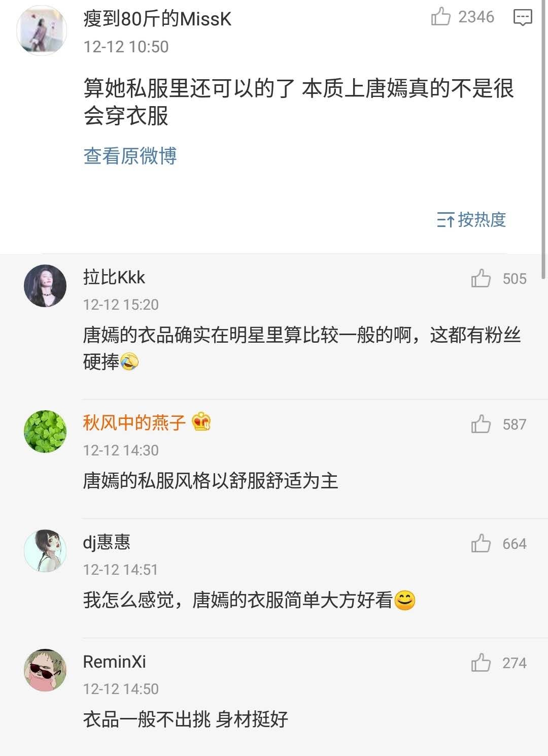This screenshot has width=548, height=756.
Task: Tap username dj惠惠
Action: point(107,542)
